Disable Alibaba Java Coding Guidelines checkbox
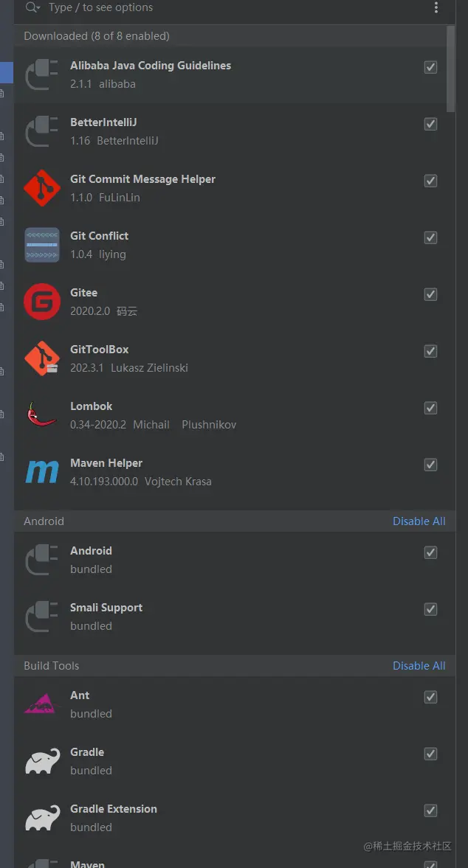The image size is (468, 868). click(430, 67)
